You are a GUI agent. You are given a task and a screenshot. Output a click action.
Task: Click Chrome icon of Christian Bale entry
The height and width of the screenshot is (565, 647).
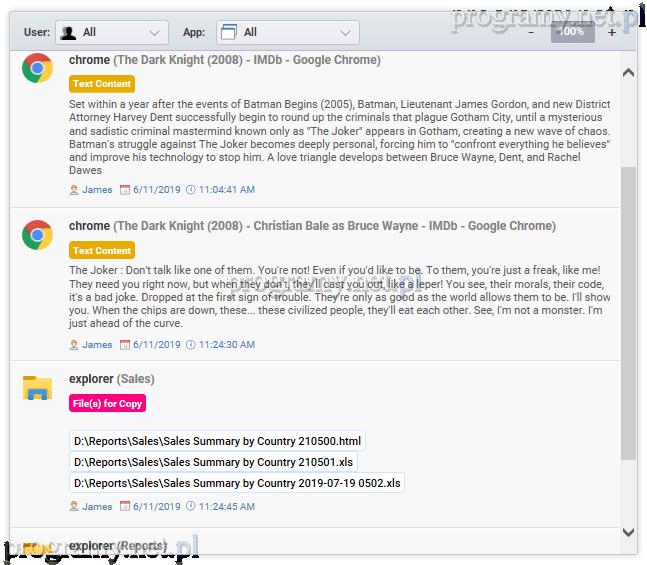point(38,235)
